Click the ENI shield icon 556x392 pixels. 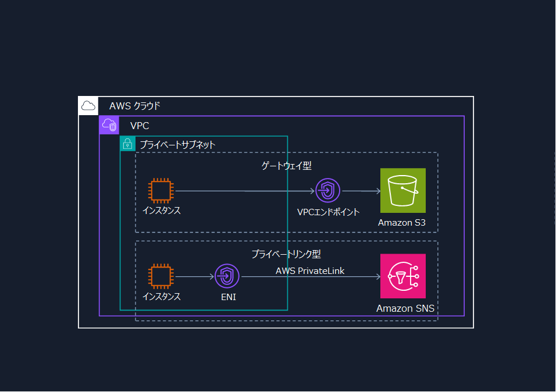pyautogui.click(x=227, y=276)
